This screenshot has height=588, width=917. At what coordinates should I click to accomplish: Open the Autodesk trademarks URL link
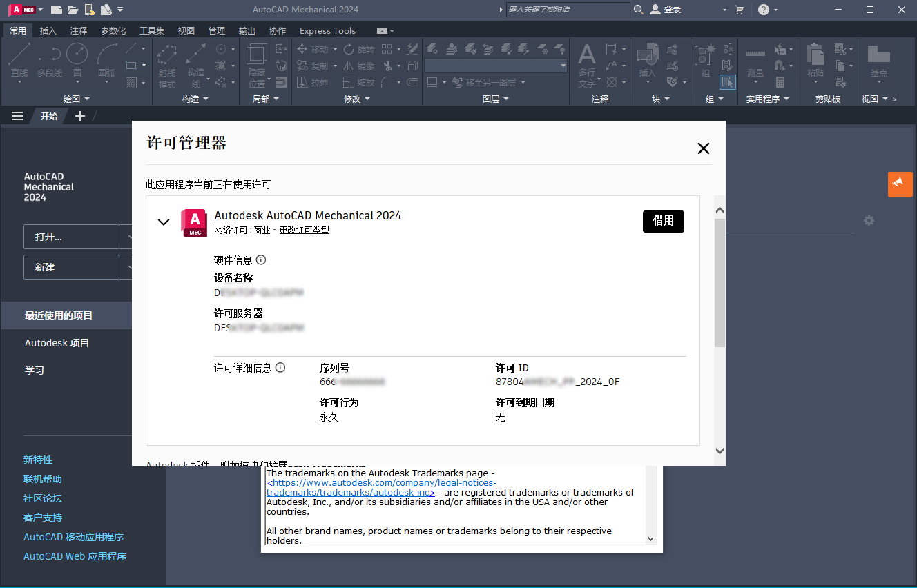[381, 488]
